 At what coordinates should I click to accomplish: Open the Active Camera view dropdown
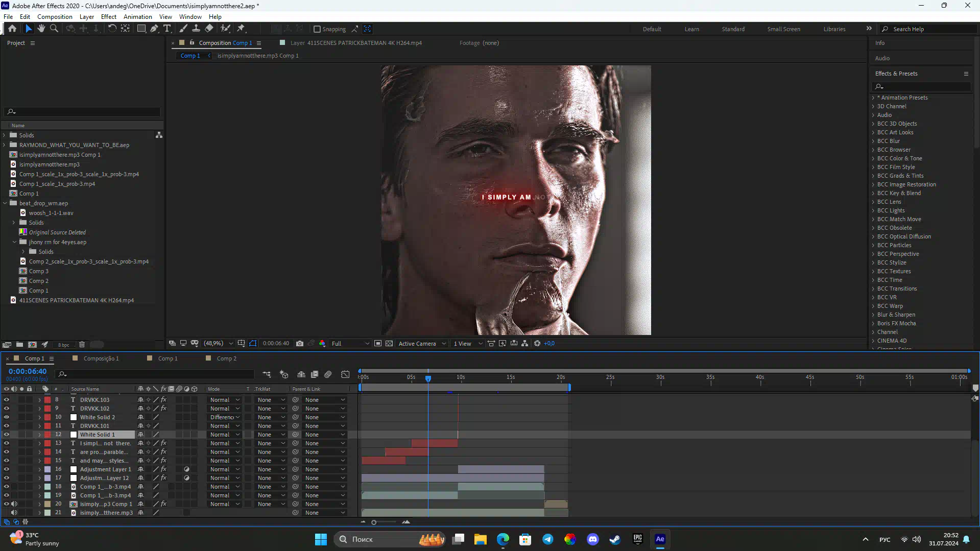coord(422,344)
